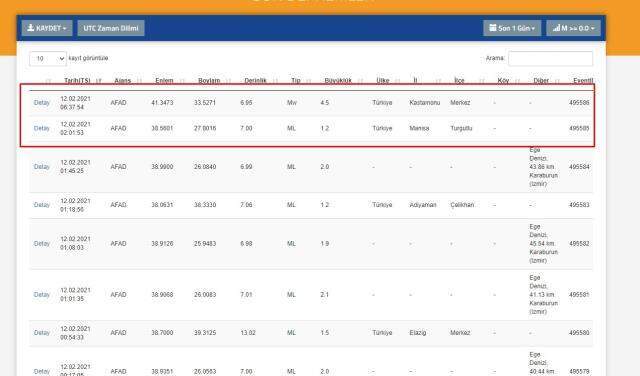Click the UTC Zaman Dilimi button
Image resolution: width=640 pixels, height=376 pixels.
(111, 28)
